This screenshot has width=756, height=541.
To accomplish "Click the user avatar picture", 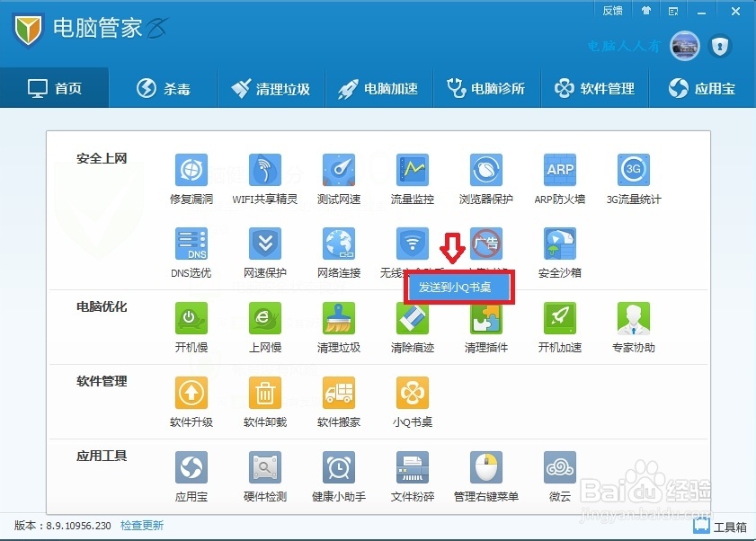I will pos(685,47).
